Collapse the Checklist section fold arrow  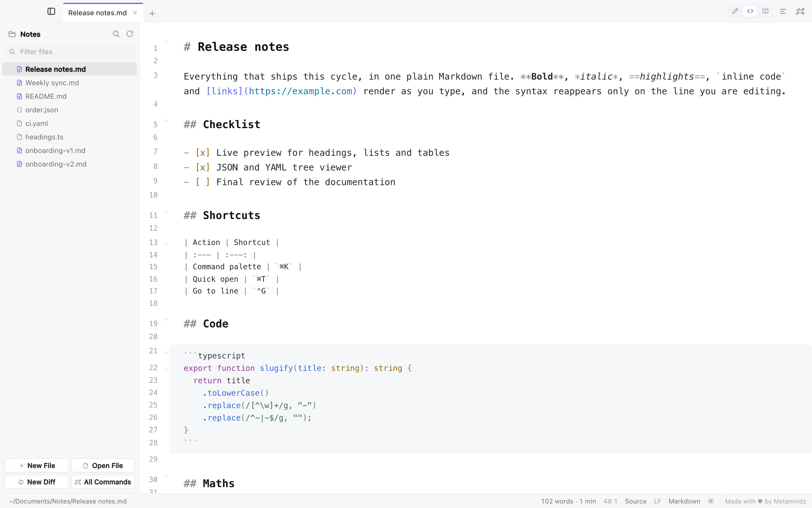tap(166, 121)
